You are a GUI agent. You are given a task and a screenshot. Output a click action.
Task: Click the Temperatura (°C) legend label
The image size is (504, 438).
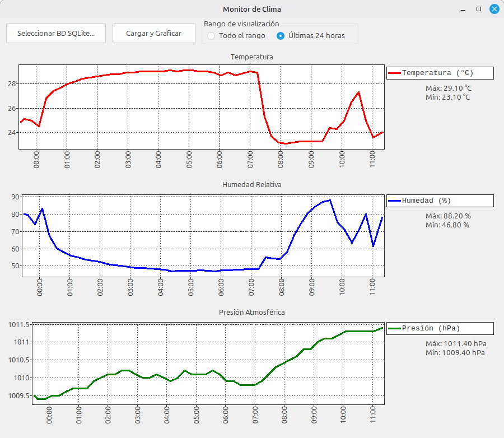click(437, 73)
